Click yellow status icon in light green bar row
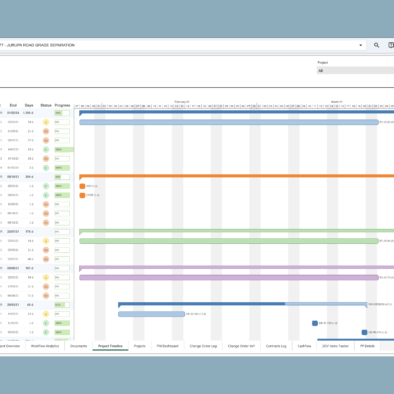This screenshot has width=394, height=394. point(46,241)
